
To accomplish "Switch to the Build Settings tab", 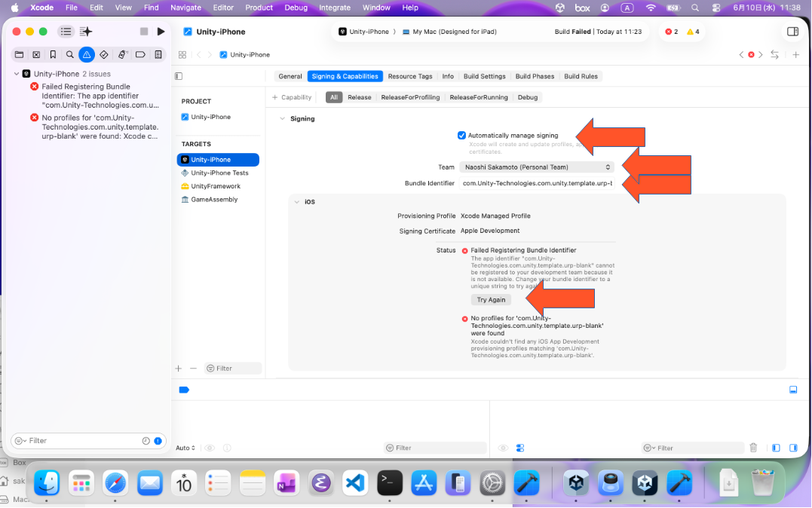I will 484,76.
